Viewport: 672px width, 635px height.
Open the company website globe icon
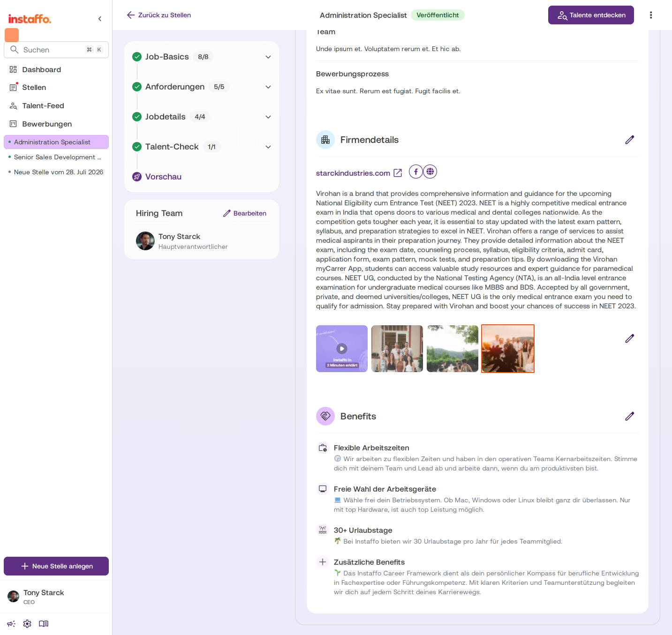point(430,172)
